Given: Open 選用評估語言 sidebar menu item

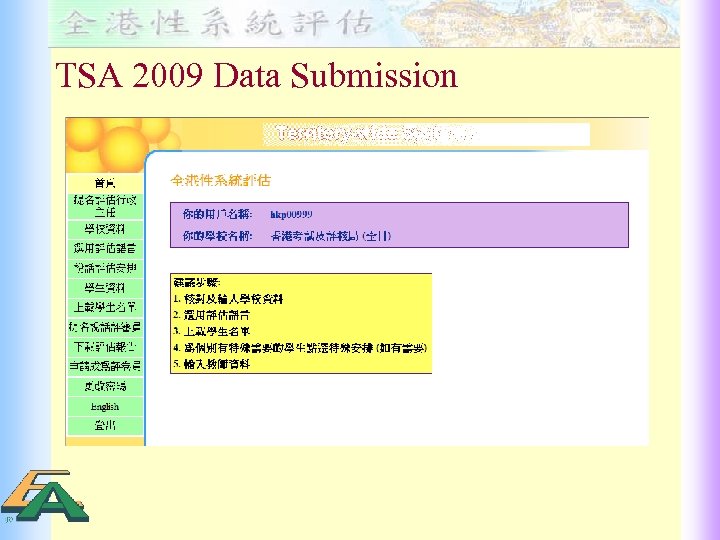Looking at the screenshot, I should 105,249.
